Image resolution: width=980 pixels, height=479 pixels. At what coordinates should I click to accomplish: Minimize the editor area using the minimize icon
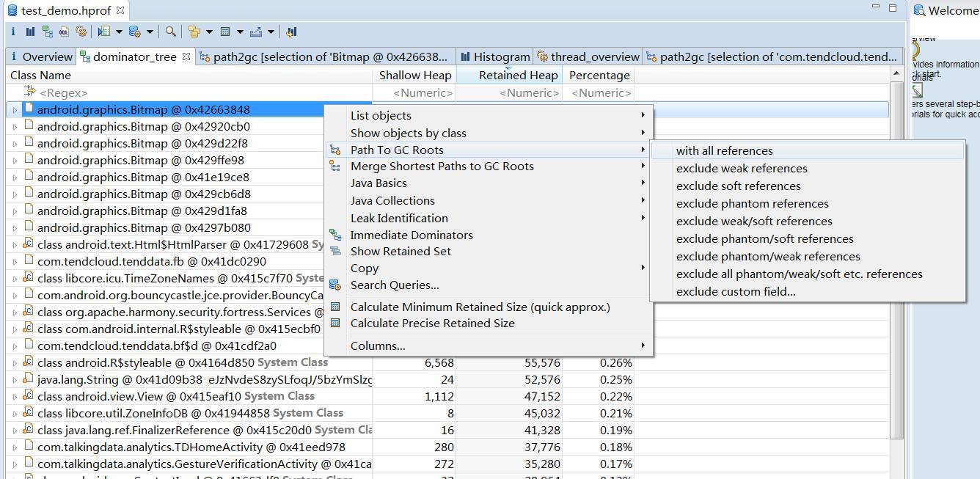(x=877, y=7)
